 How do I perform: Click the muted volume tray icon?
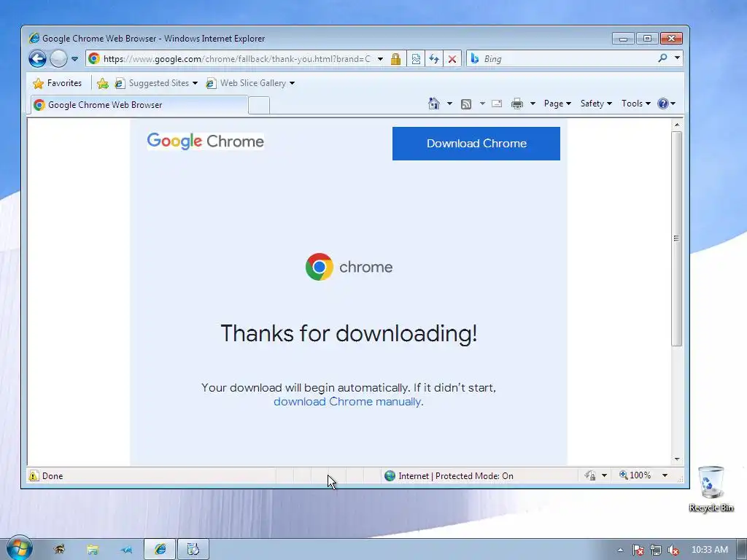(673, 550)
